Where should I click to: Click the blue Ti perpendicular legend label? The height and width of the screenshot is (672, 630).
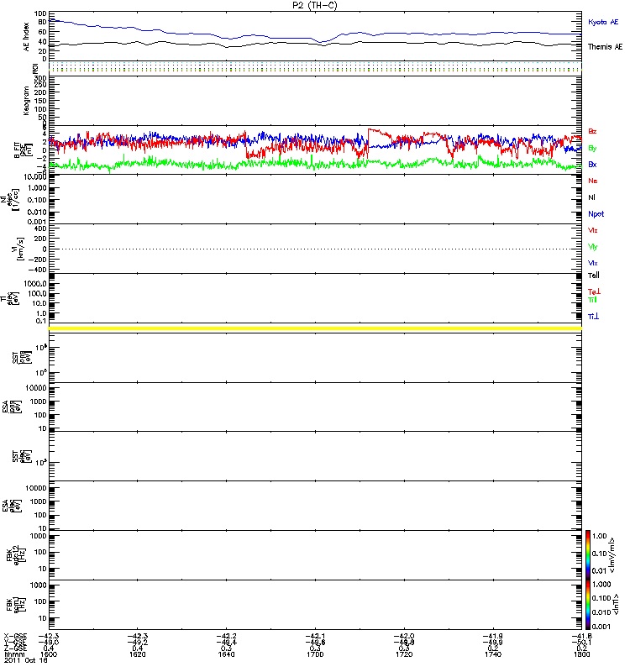tap(593, 317)
